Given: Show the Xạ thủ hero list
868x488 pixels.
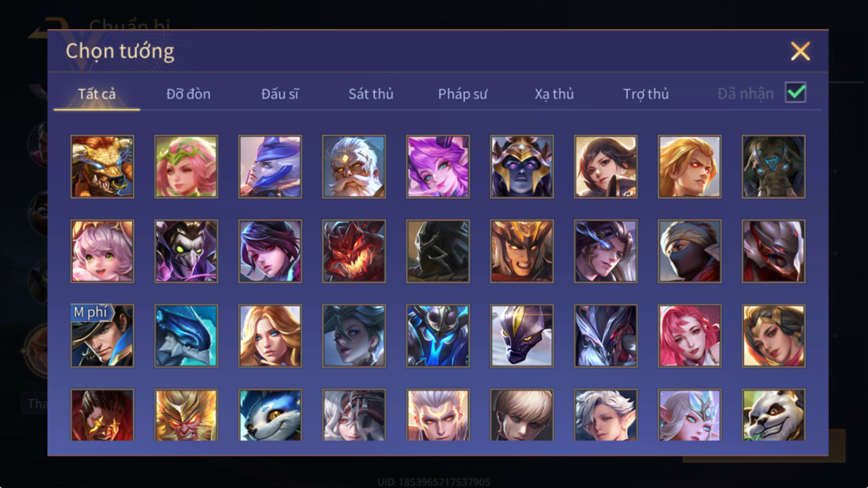Looking at the screenshot, I should click(554, 94).
